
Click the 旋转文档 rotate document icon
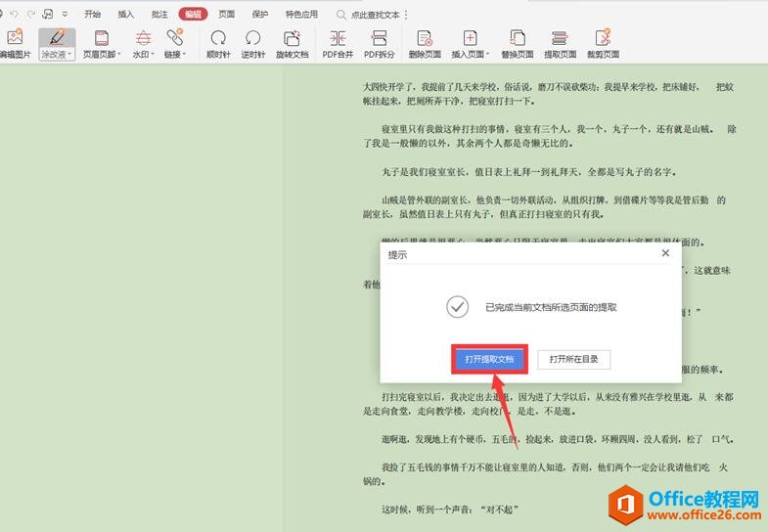click(291, 44)
